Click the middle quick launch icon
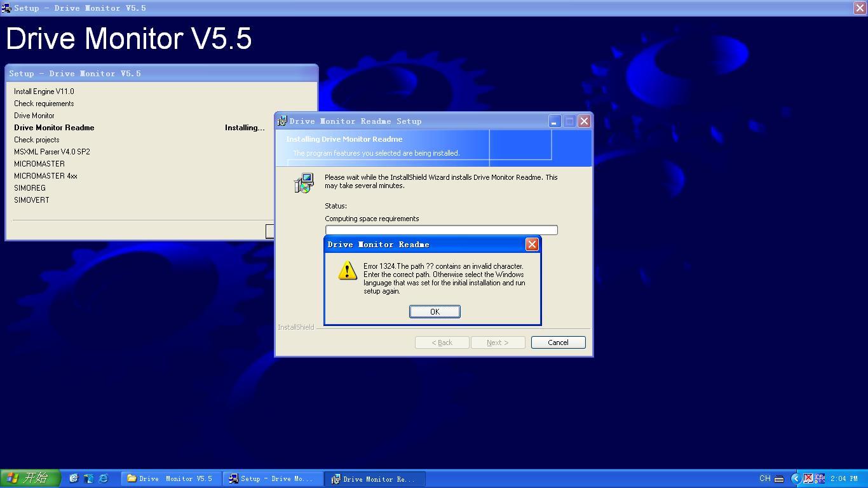The width and height of the screenshot is (868, 488). click(x=88, y=478)
